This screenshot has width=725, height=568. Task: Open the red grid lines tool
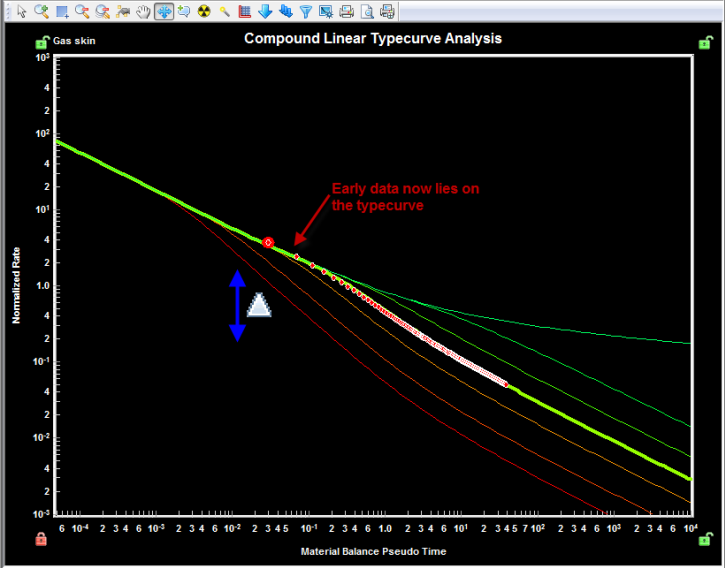[x=245, y=12]
